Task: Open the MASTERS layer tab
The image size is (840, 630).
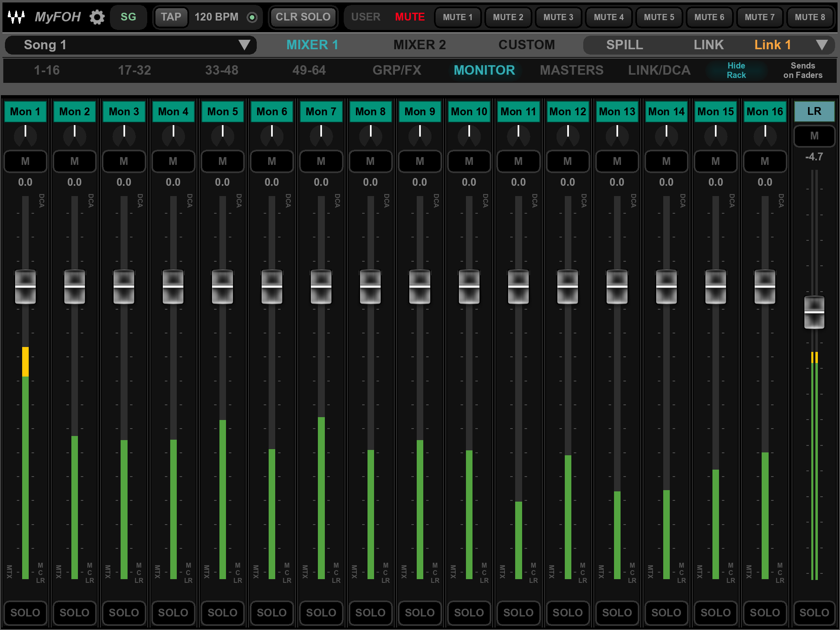Action: [571, 70]
